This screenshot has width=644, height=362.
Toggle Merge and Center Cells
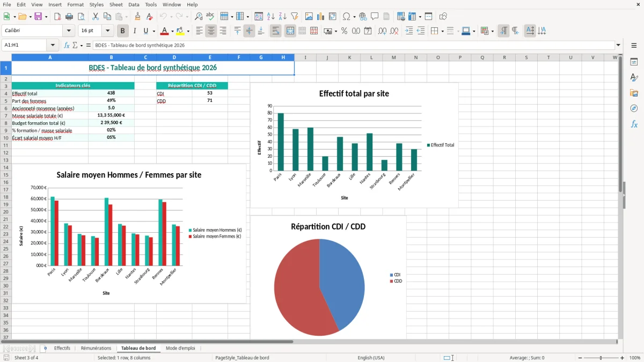(290, 31)
